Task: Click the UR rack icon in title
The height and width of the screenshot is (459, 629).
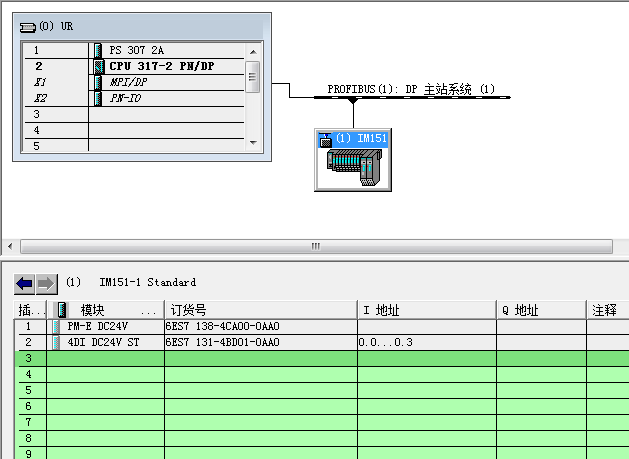Action: [28, 24]
